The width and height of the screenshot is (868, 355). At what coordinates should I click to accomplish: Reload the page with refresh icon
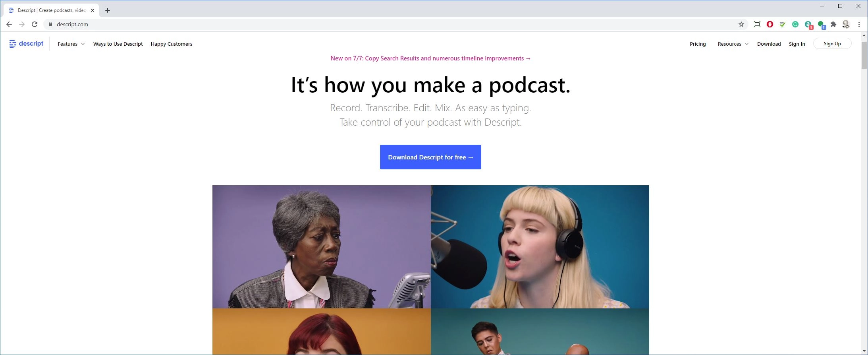click(x=35, y=24)
